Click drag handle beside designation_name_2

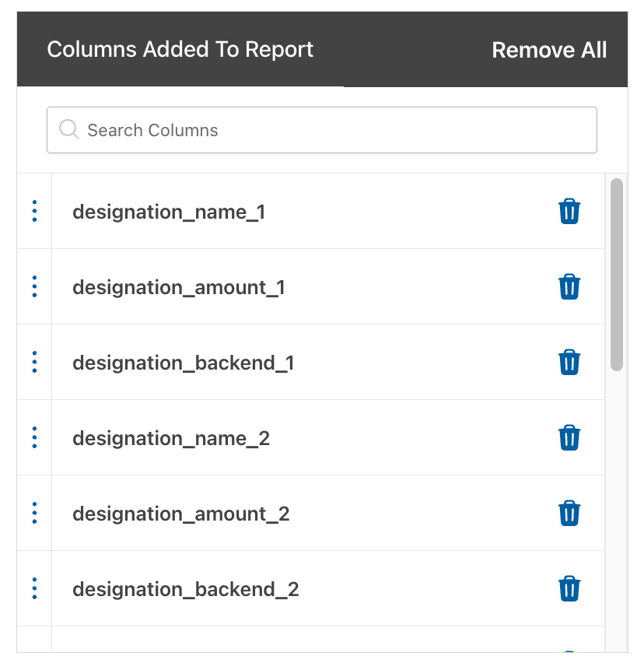[35, 437]
